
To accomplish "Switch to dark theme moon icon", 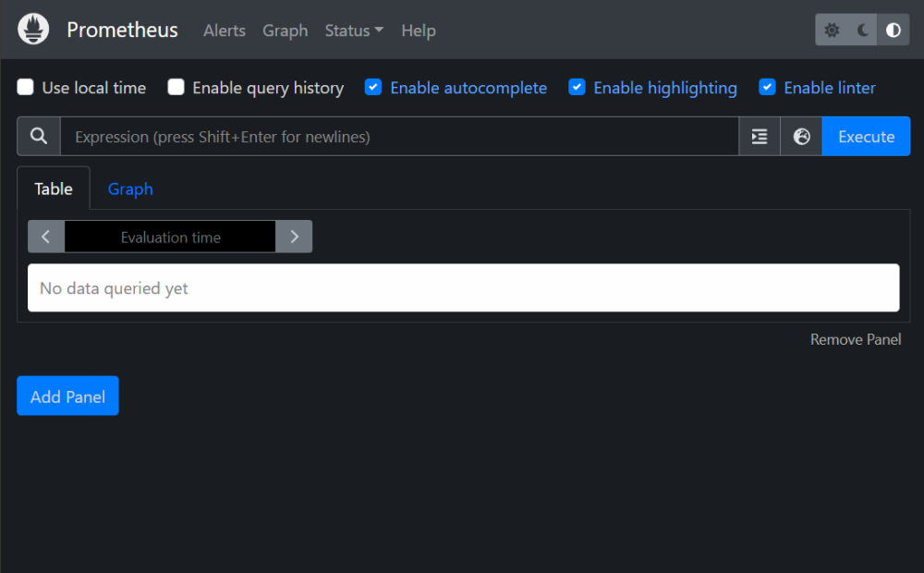I will (863, 30).
